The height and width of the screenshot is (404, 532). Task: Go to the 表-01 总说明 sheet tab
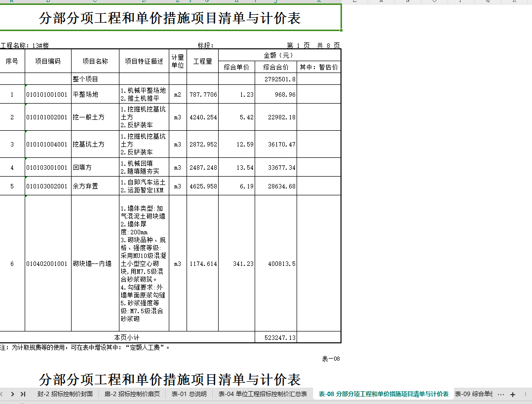click(189, 394)
